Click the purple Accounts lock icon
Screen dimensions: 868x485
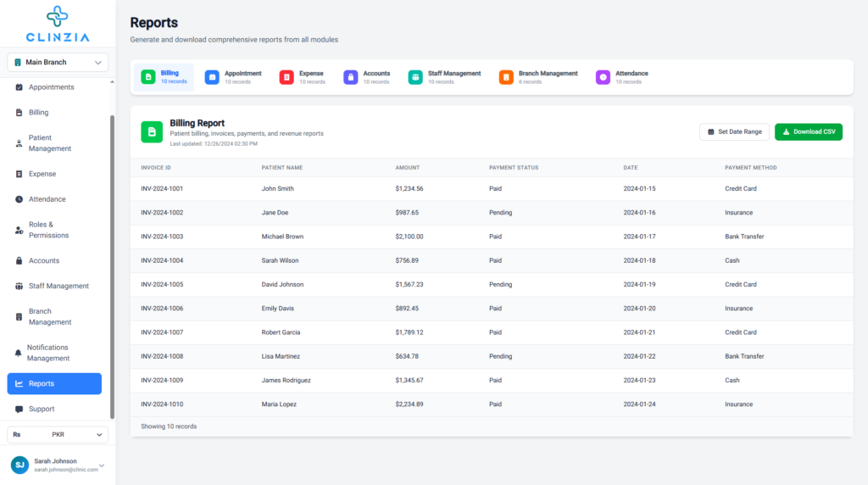click(x=351, y=77)
